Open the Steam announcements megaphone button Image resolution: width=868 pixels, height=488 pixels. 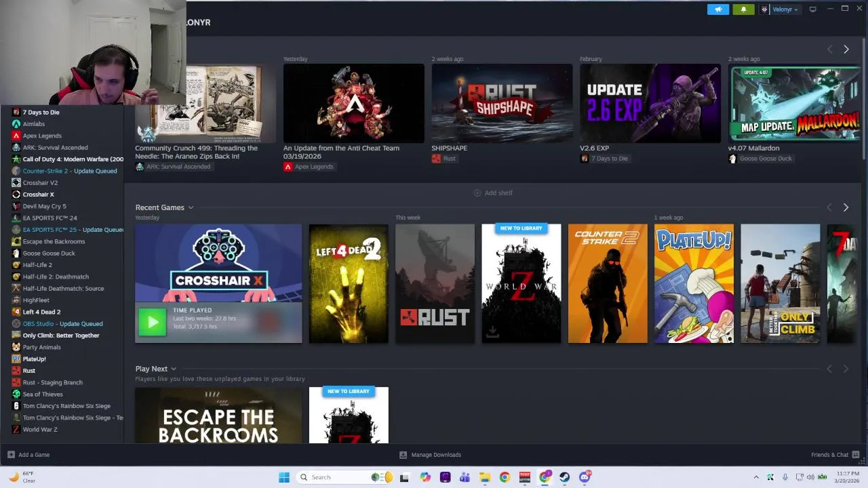(x=718, y=9)
